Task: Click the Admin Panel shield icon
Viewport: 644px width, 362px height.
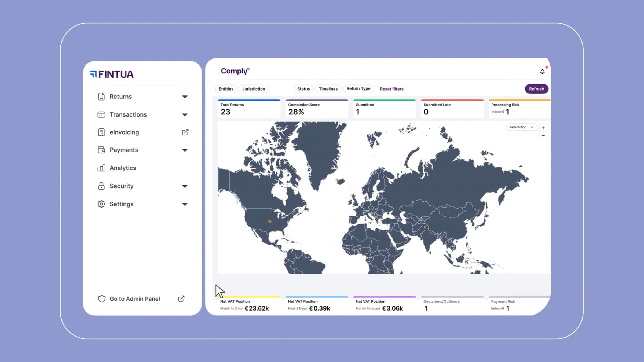Action: [102, 299]
